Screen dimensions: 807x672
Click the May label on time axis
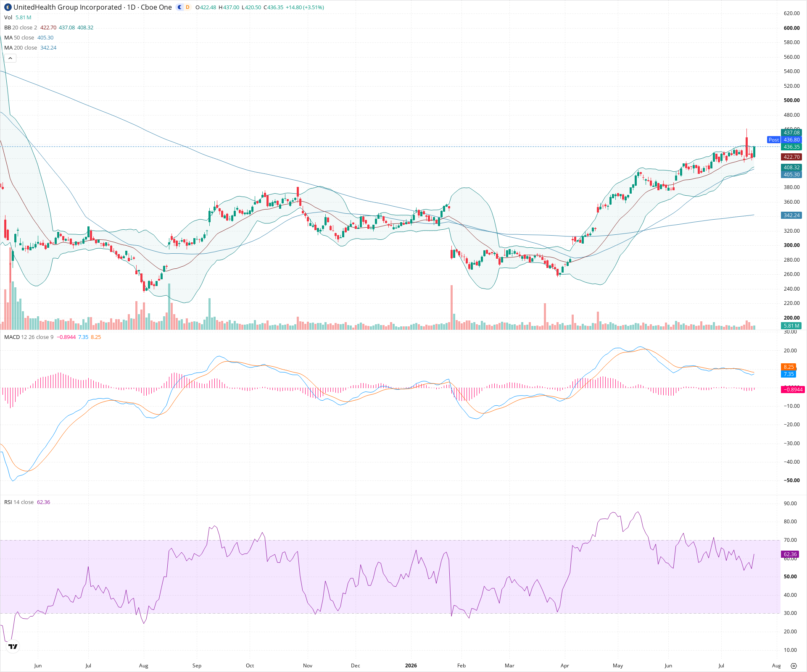coord(618,666)
